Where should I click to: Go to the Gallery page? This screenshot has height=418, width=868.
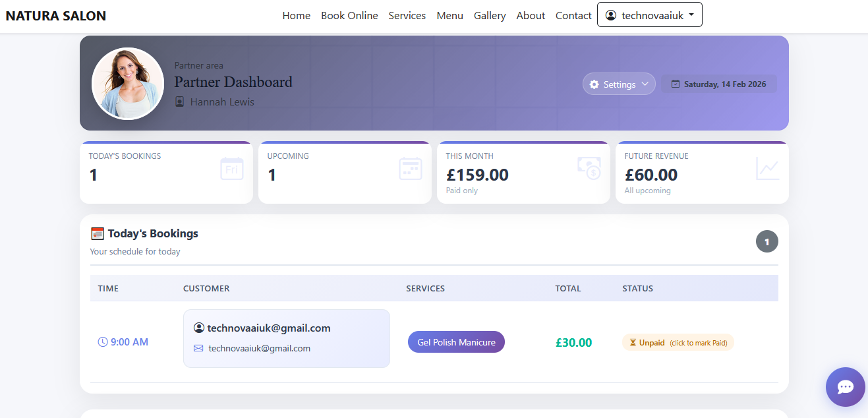tap(490, 15)
